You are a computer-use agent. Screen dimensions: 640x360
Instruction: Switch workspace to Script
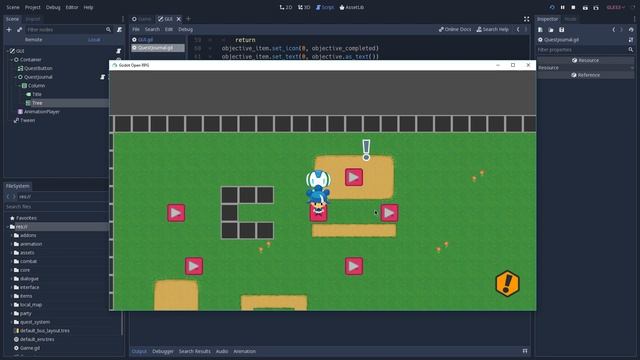click(325, 7)
